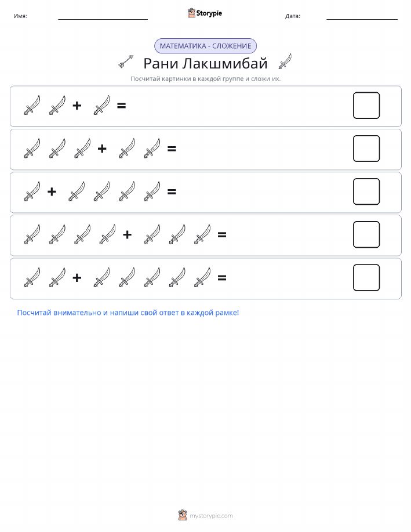Click the plus sign in row one

(77, 106)
